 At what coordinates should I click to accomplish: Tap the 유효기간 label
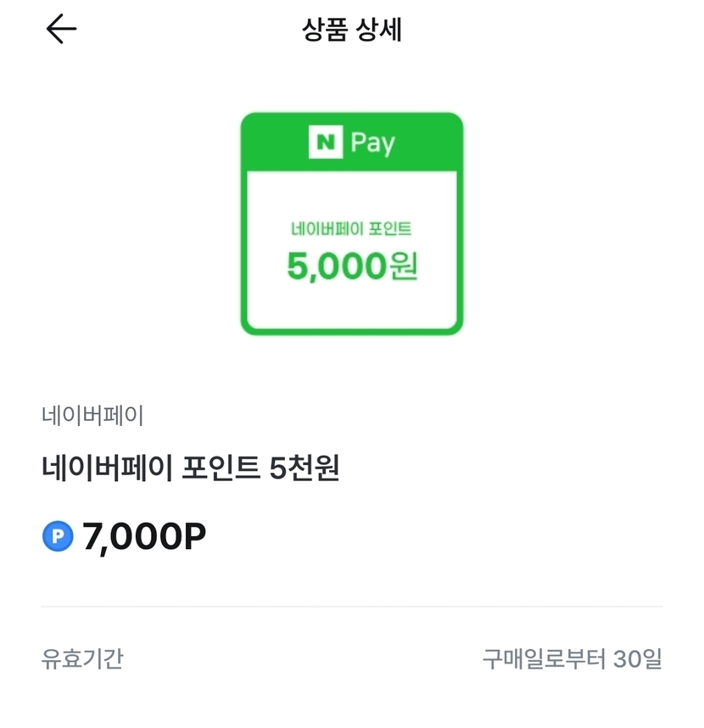point(82,658)
